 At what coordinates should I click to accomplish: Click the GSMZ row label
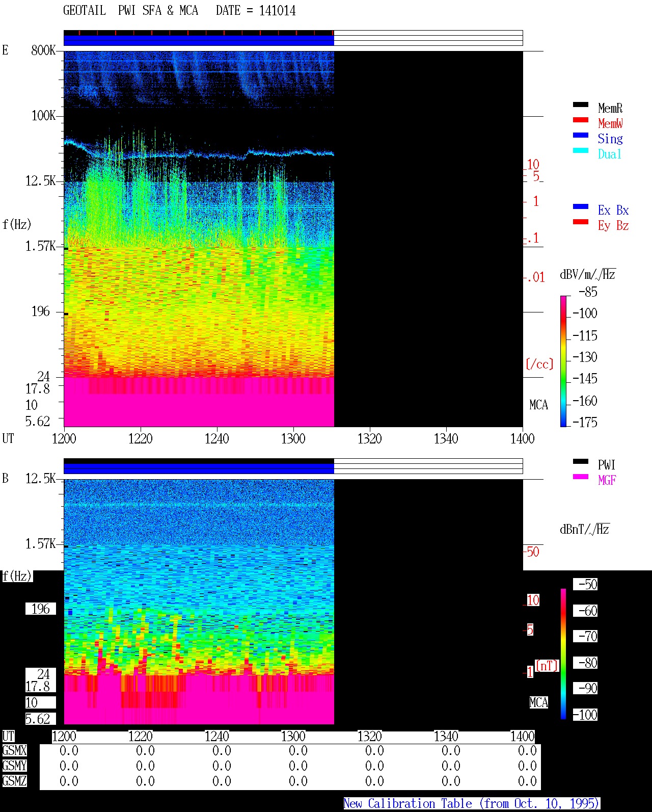click(14, 781)
